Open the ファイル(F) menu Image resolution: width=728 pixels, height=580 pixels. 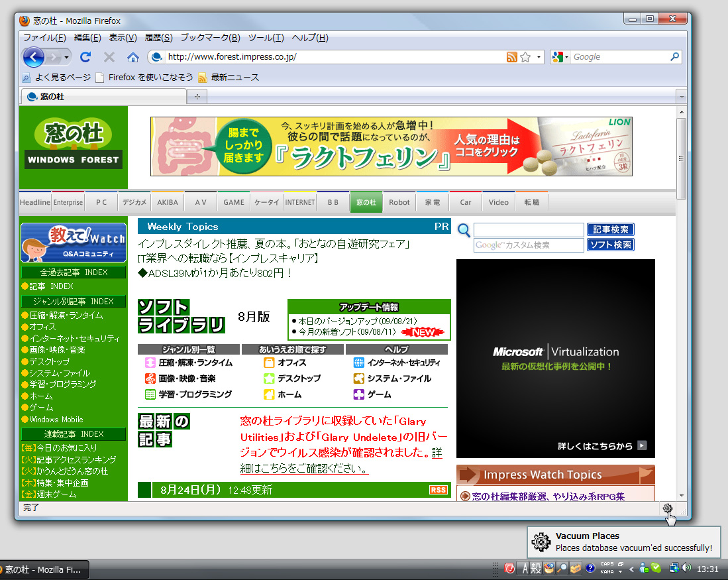coord(44,38)
